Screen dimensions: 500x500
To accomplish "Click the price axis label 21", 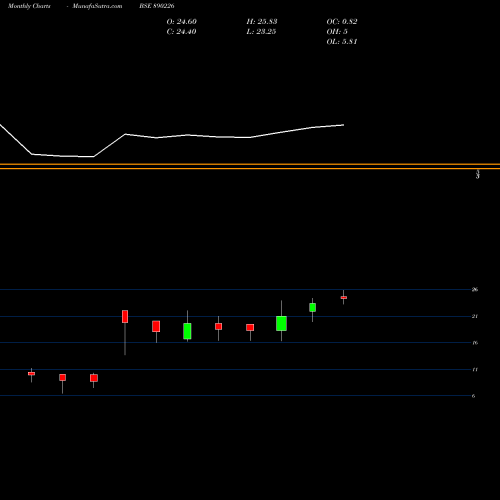I will tap(475, 316).
